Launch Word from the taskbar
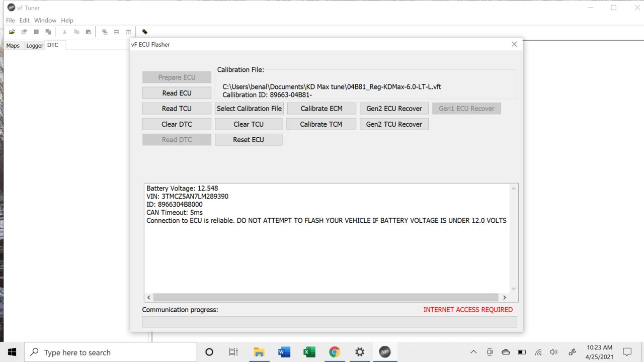 [284, 352]
